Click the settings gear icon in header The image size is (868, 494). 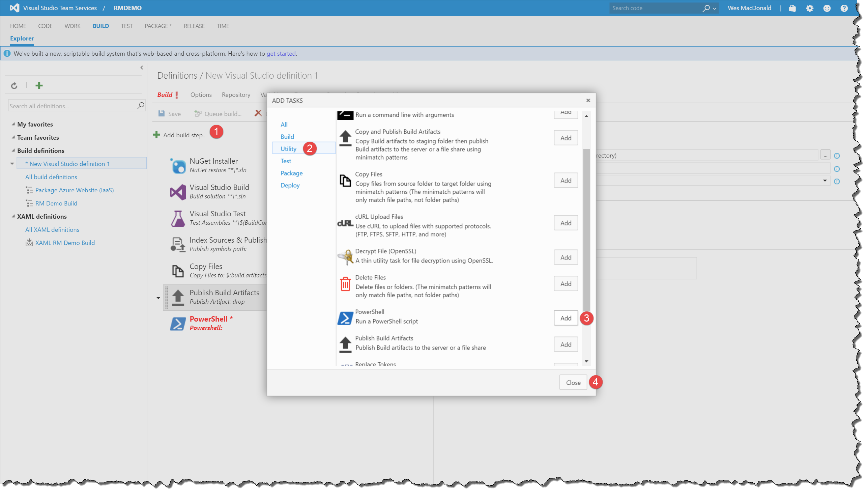click(810, 8)
